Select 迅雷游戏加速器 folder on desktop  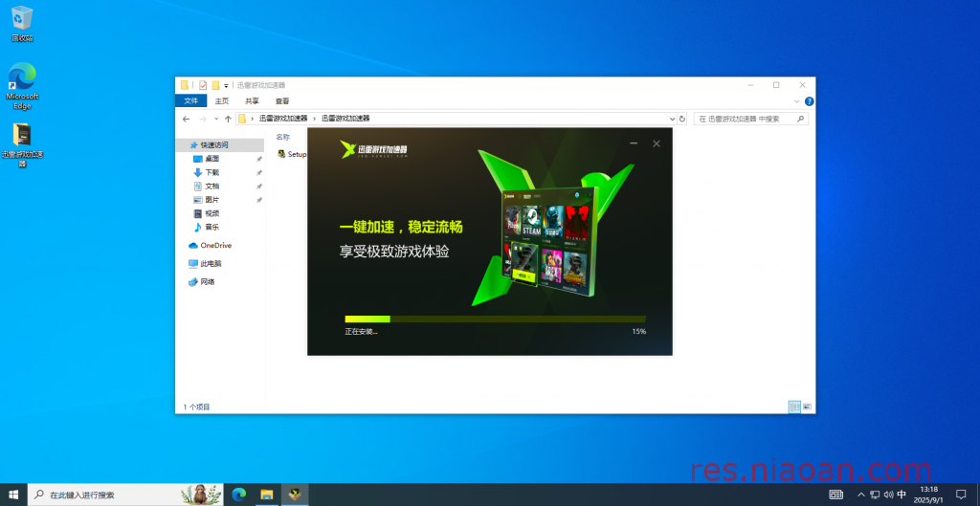[x=22, y=145]
